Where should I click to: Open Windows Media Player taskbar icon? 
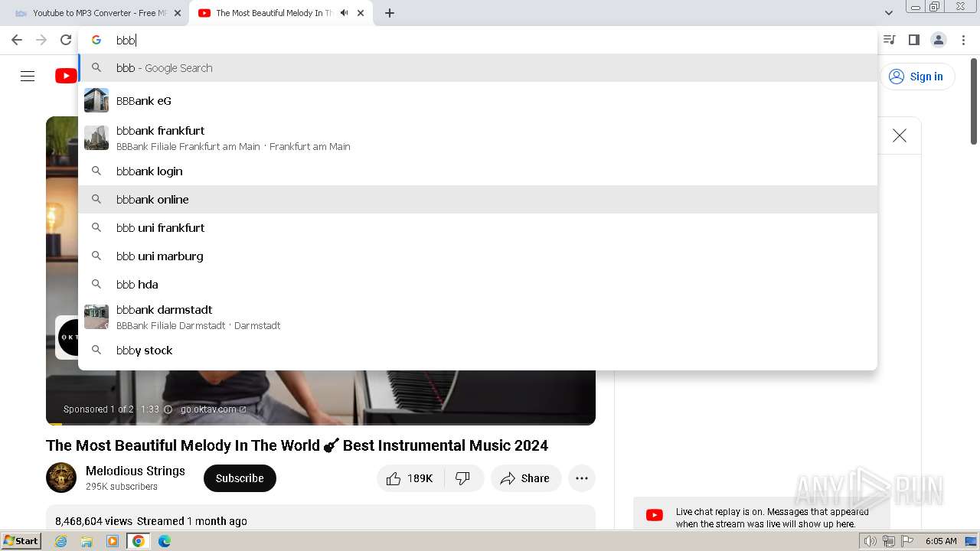(x=113, y=541)
